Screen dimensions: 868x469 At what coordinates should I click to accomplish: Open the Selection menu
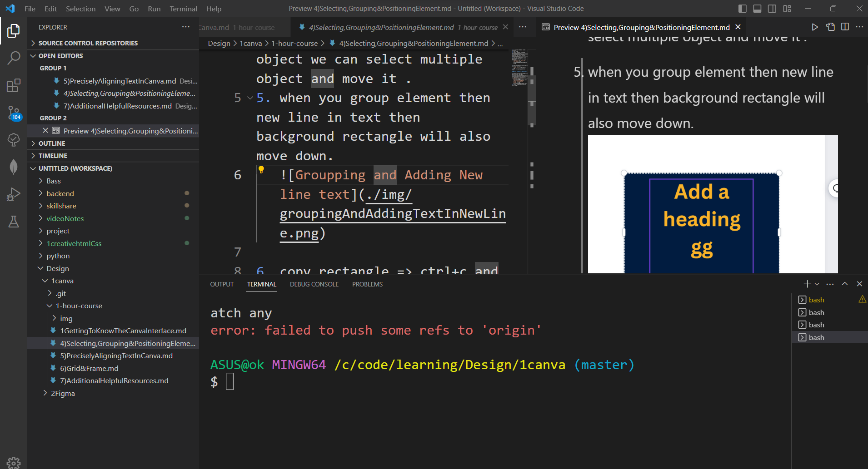click(80, 9)
